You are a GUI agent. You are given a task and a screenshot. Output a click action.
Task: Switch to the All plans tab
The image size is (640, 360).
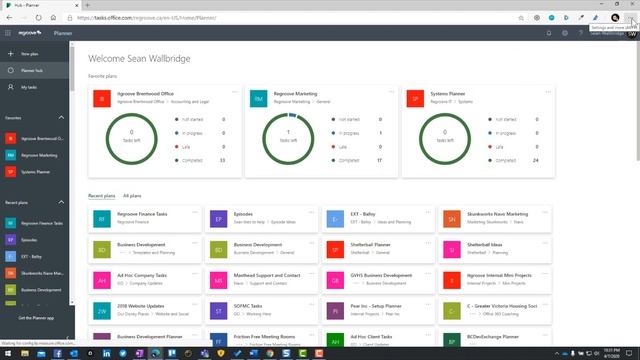pyautogui.click(x=132, y=196)
